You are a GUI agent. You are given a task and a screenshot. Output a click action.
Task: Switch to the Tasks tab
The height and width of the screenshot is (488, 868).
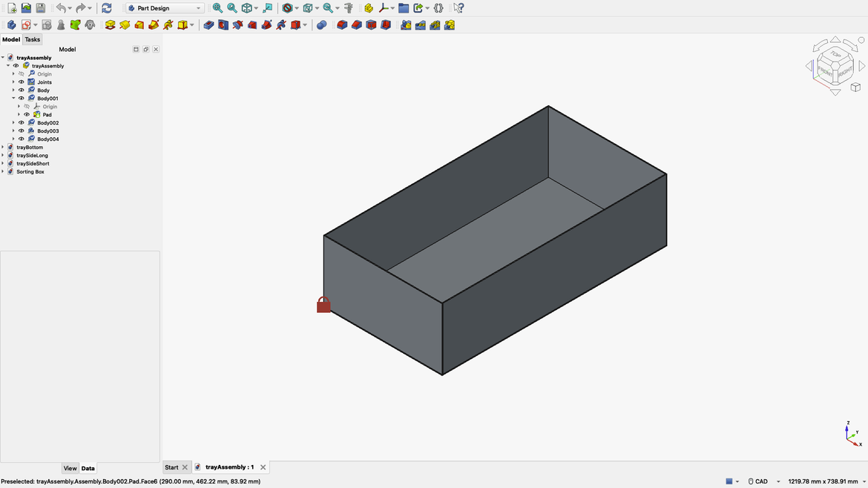32,39
